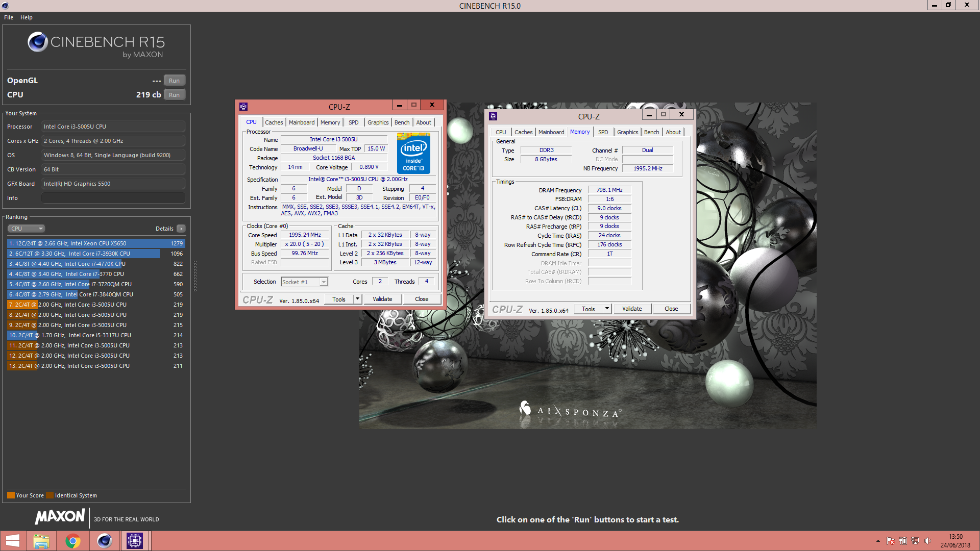
Task: Click the battery icon in the system tray
Action: pyautogui.click(x=903, y=541)
